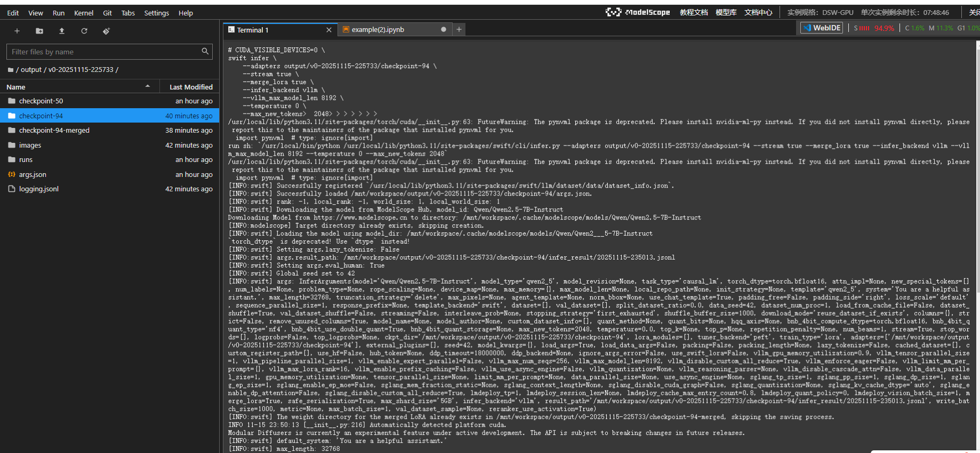Click the folder icon beside runs
This screenshot has height=453, width=980.
tap(12, 159)
